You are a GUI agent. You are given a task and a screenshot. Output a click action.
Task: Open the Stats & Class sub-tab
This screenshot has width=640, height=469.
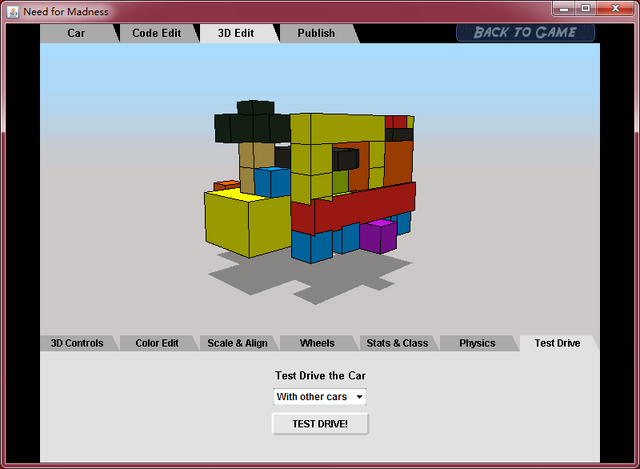pos(397,343)
